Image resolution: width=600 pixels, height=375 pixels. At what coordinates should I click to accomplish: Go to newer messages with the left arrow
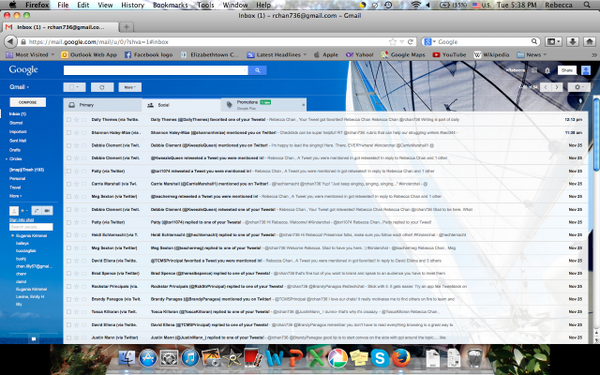click(x=546, y=87)
